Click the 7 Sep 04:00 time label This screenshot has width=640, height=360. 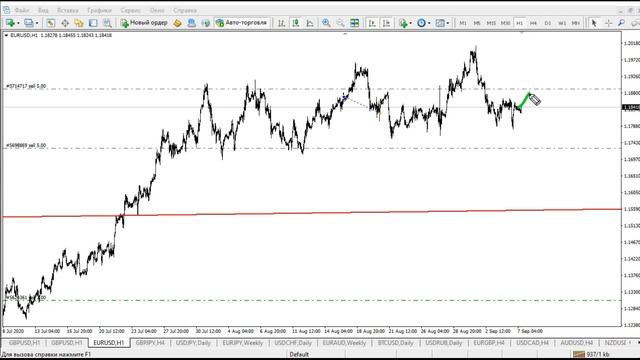(530, 331)
